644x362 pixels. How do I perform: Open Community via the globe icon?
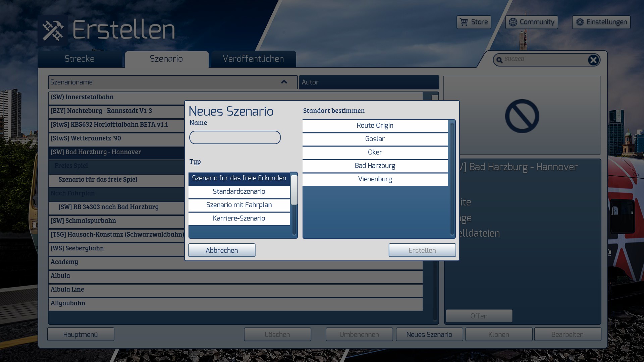pos(513,22)
